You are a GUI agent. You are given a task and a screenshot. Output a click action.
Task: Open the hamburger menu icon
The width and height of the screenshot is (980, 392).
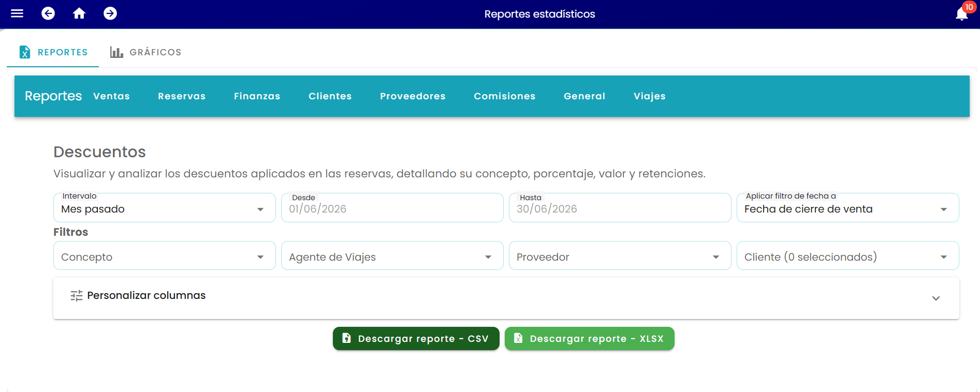[x=17, y=13]
